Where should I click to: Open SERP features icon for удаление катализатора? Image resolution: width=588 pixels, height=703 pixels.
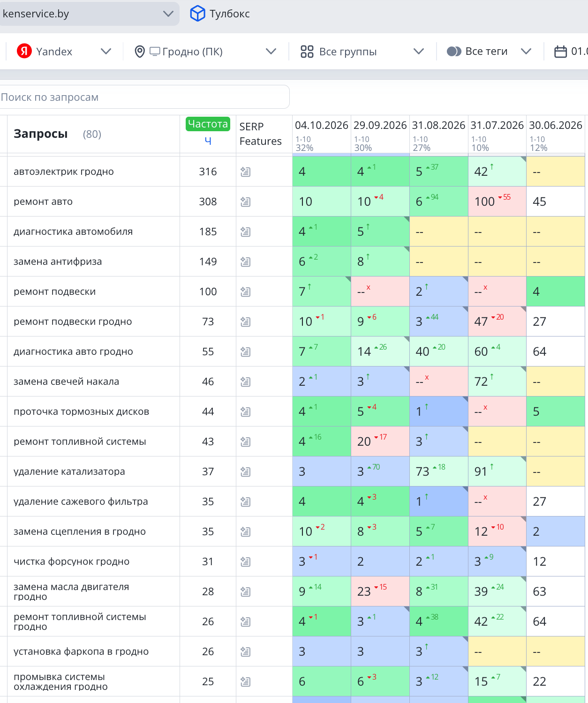tap(245, 472)
